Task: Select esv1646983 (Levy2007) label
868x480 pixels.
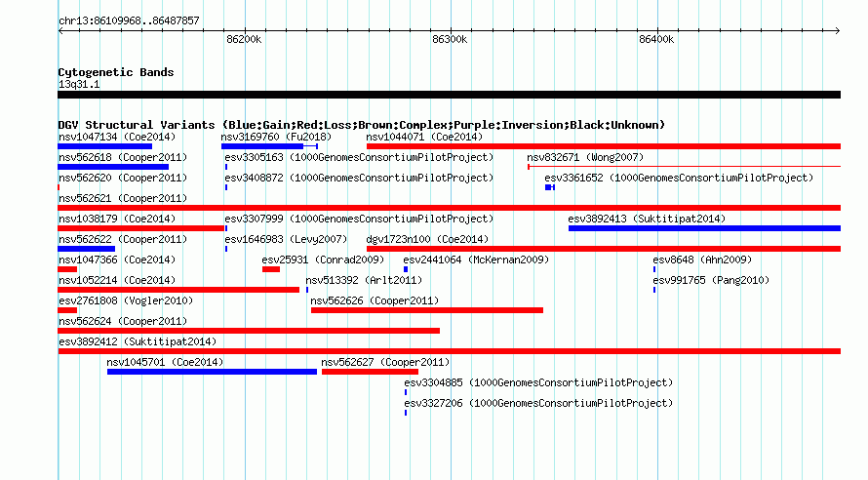Action: [286, 239]
